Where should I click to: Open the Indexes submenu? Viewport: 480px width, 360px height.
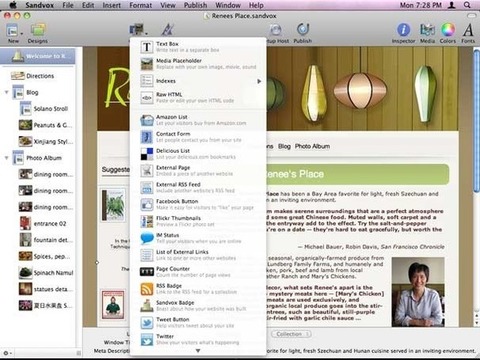tap(198, 81)
